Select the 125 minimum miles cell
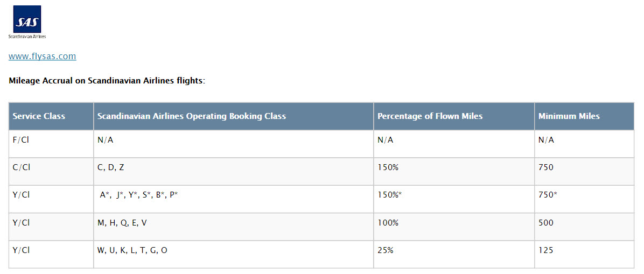Viewport: 644px width, 274px height. [546, 250]
